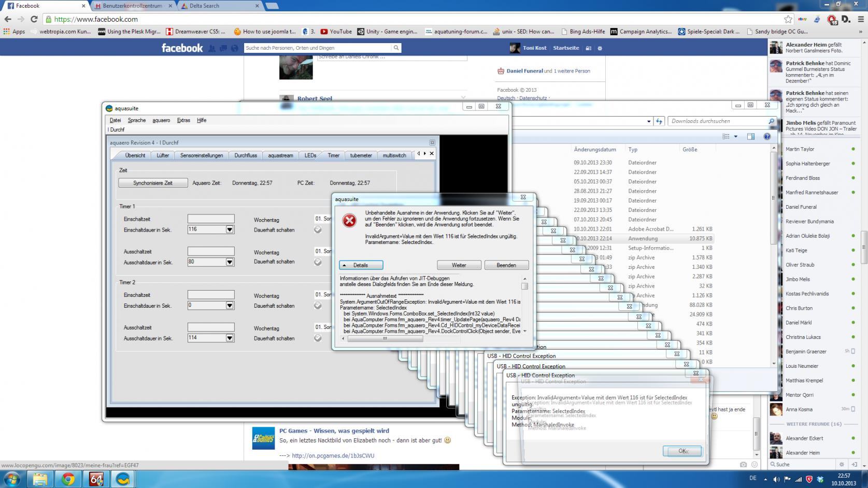Click error details vertical scrollbar
This screenshot has width=868, height=488.
coord(524,286)
